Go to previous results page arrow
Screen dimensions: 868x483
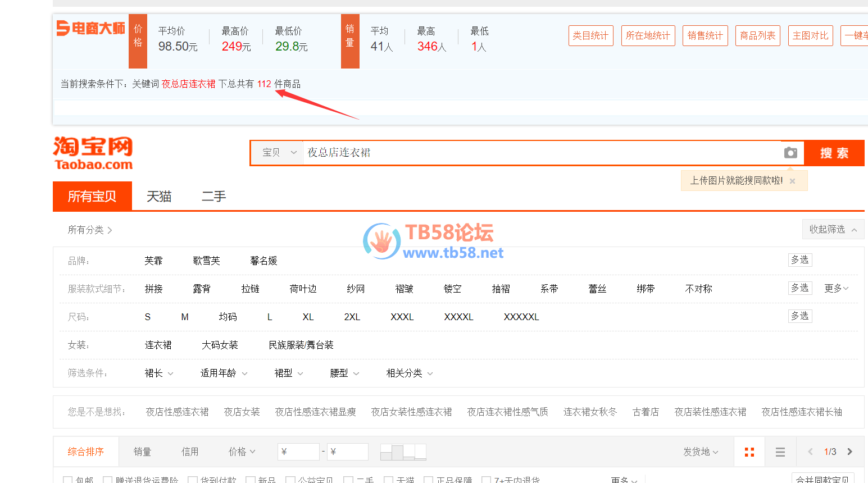click(810, 452)
